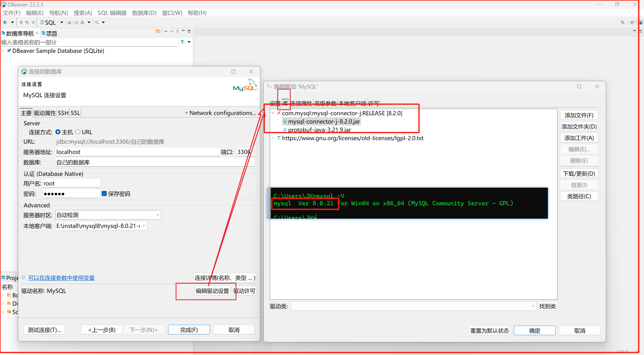
Task: Open the 数据库(D) menu
Action: (x=144, y=13)
